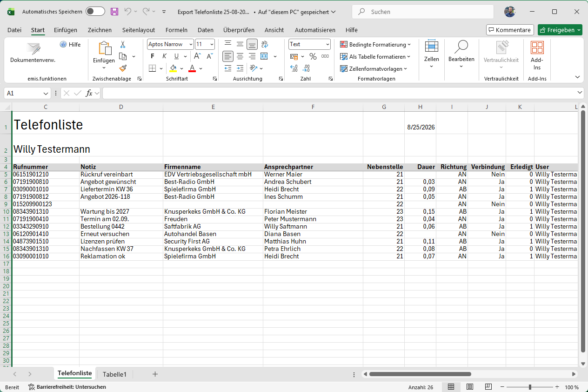Toggle bold F formatting
Screen dimensions: 588x392
pyautogui.click(x=153, y=56)
